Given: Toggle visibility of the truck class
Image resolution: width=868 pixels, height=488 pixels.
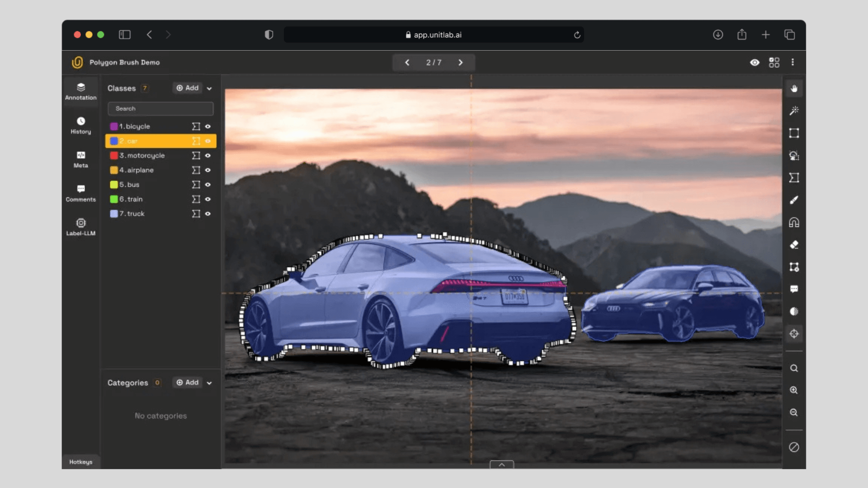Looking at the screenshot, I should click(x=208, y=214).
